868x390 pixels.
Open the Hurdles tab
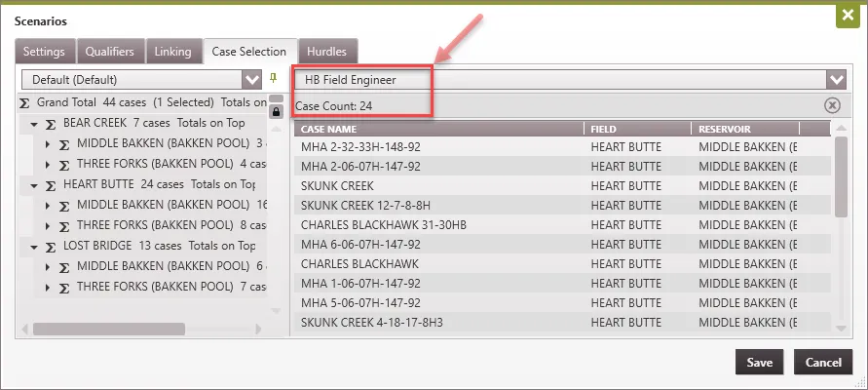pos(326,51)
